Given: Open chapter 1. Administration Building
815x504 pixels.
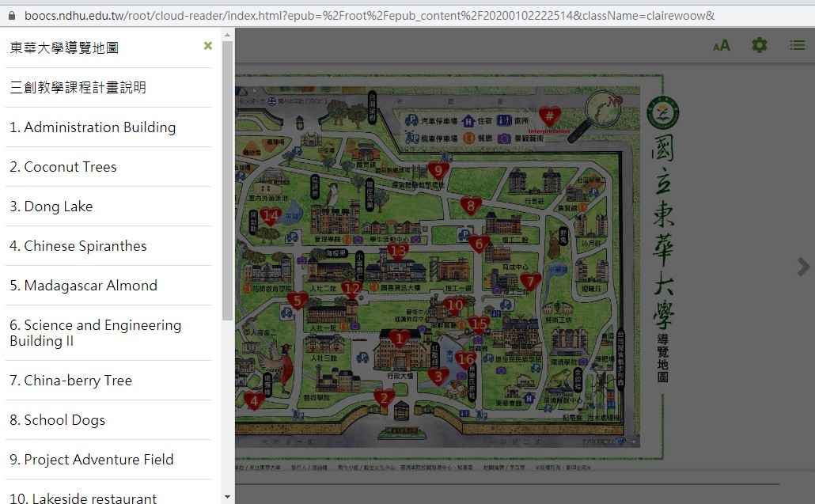Looking at the screenshot, I should tap(93, 127).
